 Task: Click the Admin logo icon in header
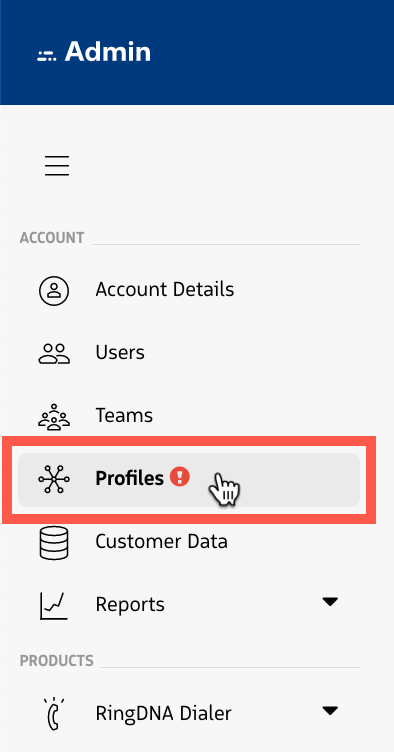[46, 55]
